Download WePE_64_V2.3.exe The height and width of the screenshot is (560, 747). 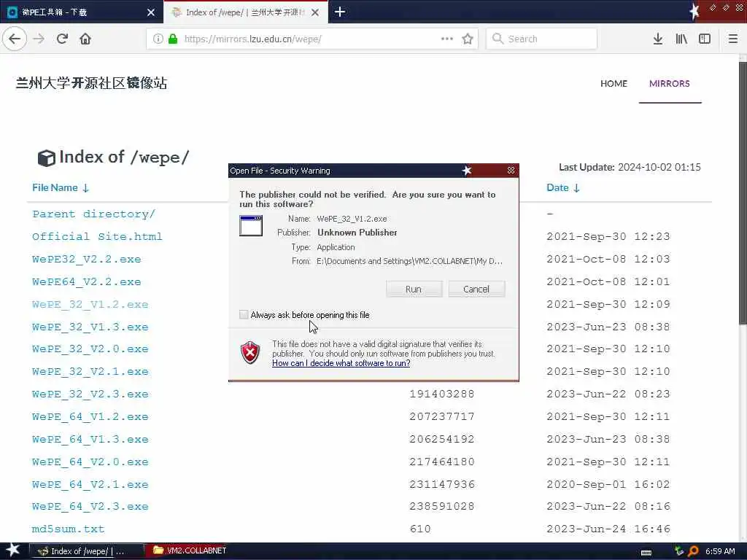point(90,506)
